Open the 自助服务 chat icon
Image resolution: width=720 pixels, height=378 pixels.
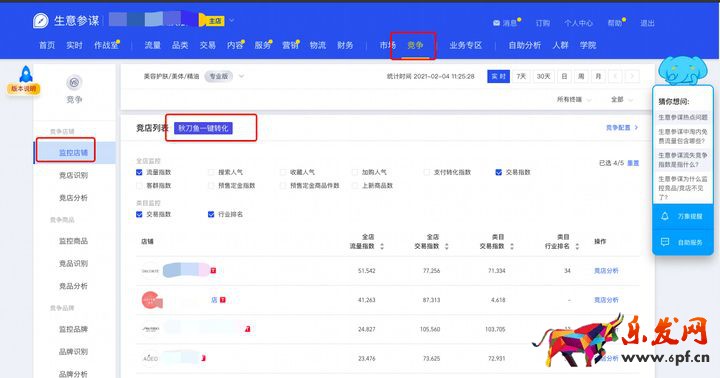click(x=664, y=242)
